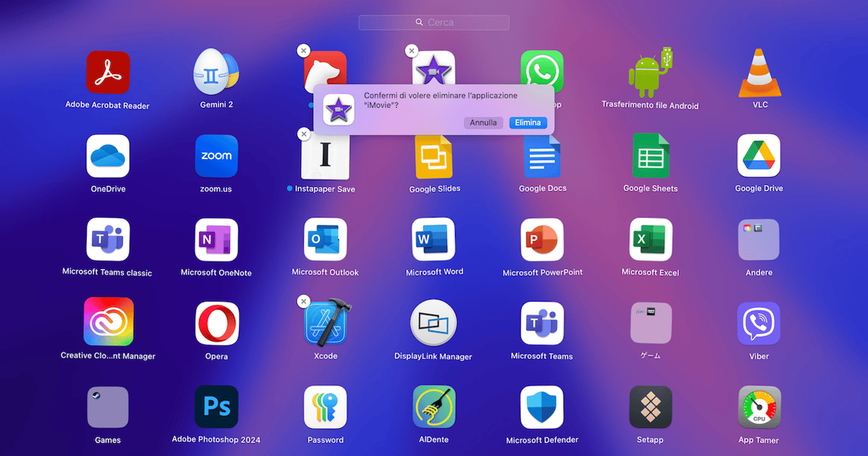Launch Adobe Photoshop 2024

pyautogui.click(x=216, y=407)
